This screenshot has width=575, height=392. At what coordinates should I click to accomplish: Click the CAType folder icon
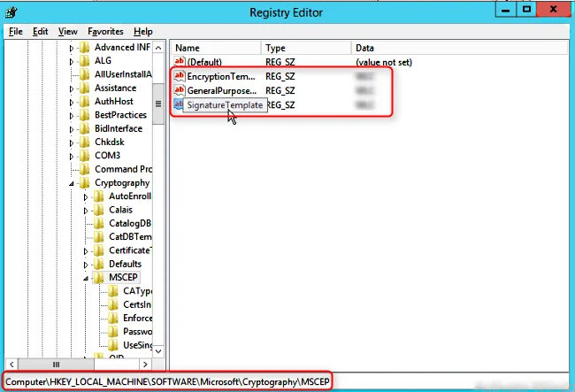click(x=113, y=291)
